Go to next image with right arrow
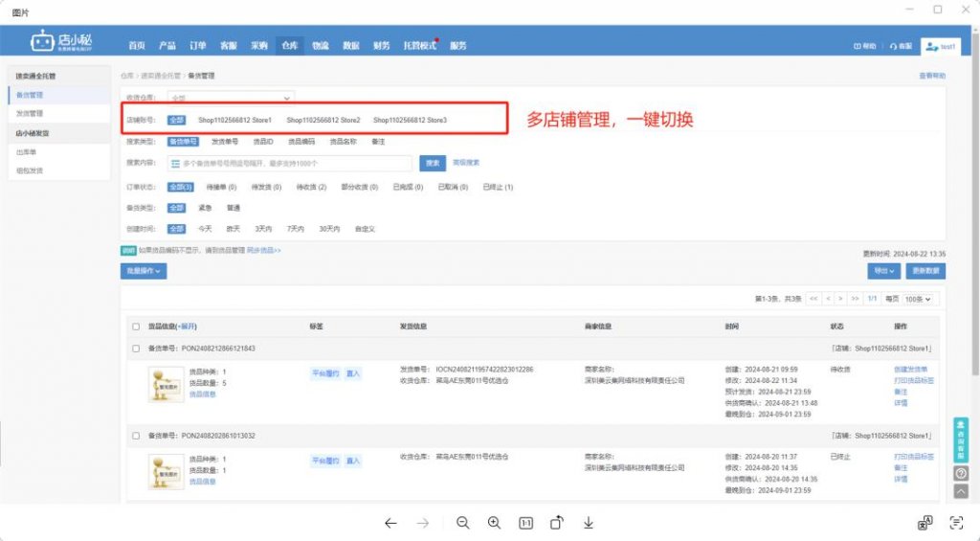 pyautogui.click(x=423, y=523)
